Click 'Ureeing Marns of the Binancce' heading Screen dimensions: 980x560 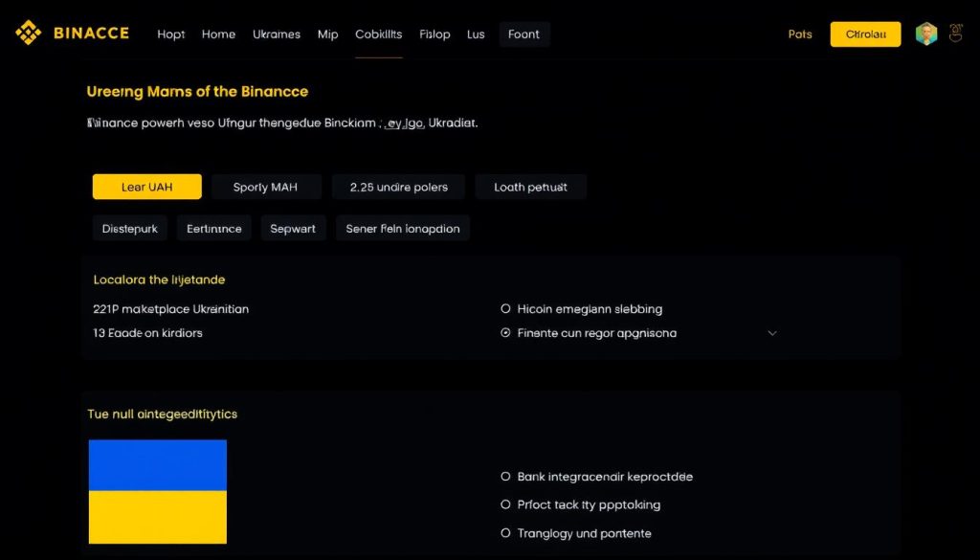click(x=197, y=92)
